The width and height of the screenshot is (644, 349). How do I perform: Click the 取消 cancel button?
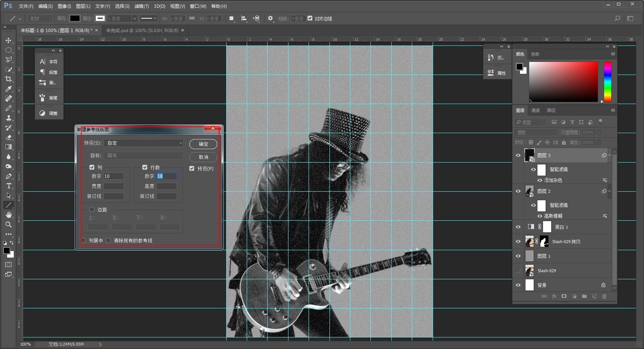tap(203, 157)
